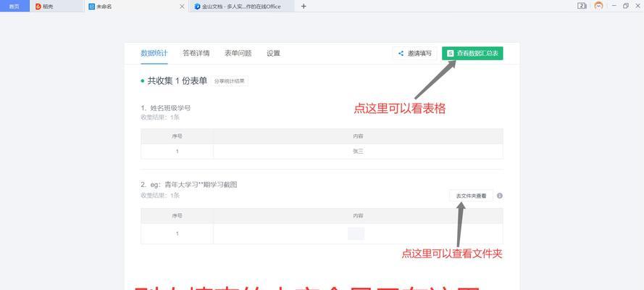Switch to the 首页 home tab
This screenshot has height=290, width=644.
coord(14,6)
